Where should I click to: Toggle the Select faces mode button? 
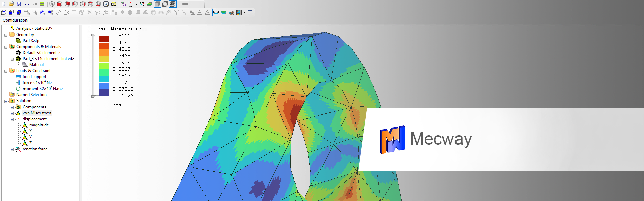click(11, 12)
